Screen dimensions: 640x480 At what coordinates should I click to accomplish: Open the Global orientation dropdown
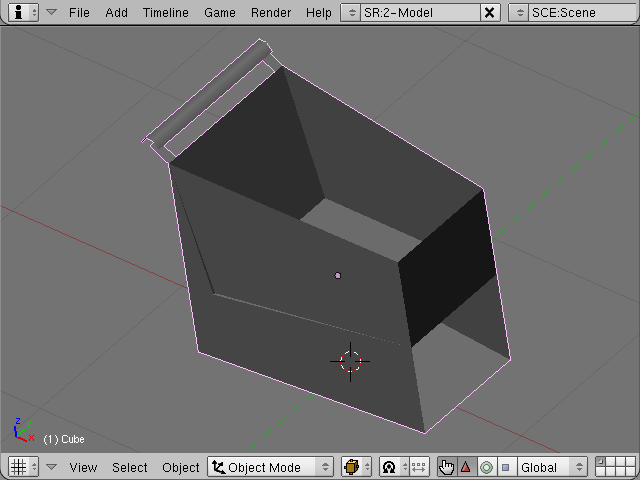[x=551, y=467]
